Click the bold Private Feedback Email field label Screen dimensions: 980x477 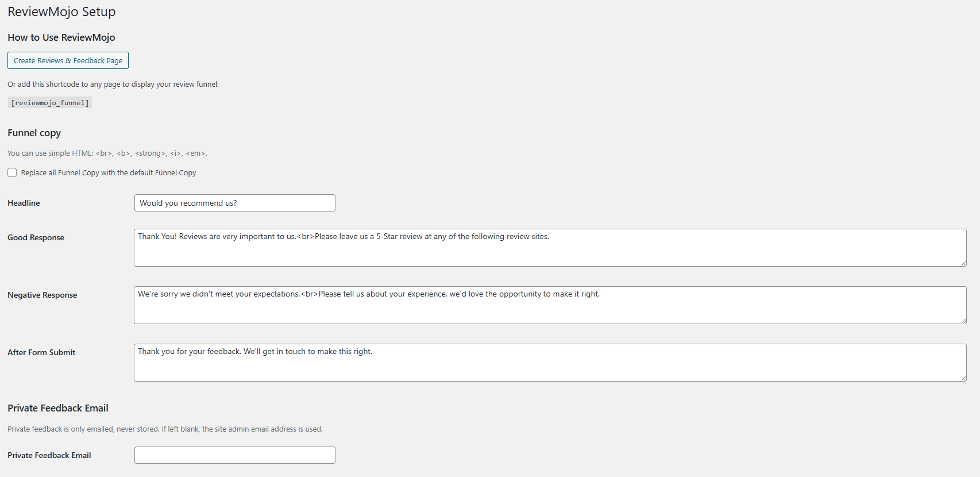(49, 455)
